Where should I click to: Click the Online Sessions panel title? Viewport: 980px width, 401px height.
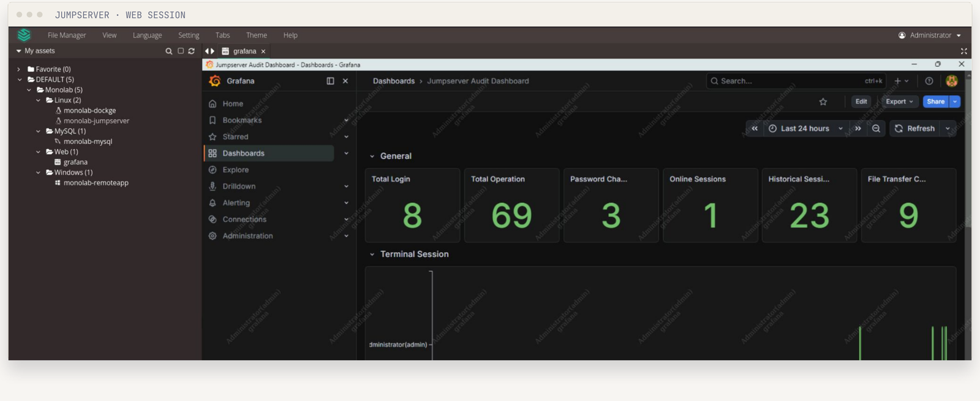click(x=698, y=179)
